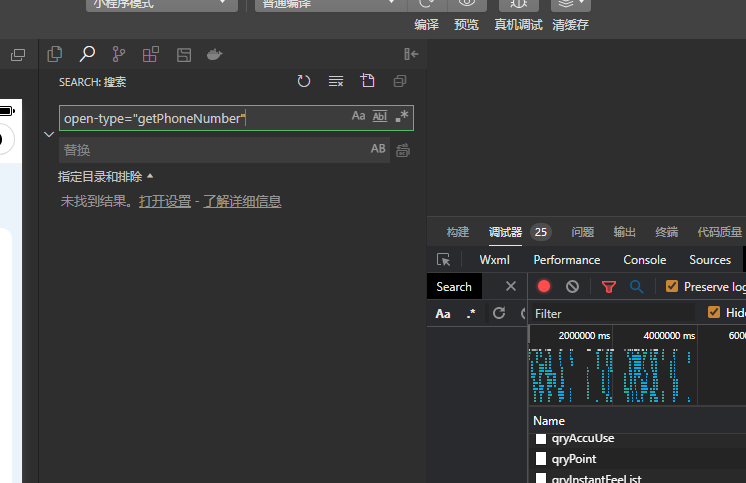Viewport: 746px width, 483px height.
Task: Click the window switch icon left of Explorer
Action: click(18, 55)
